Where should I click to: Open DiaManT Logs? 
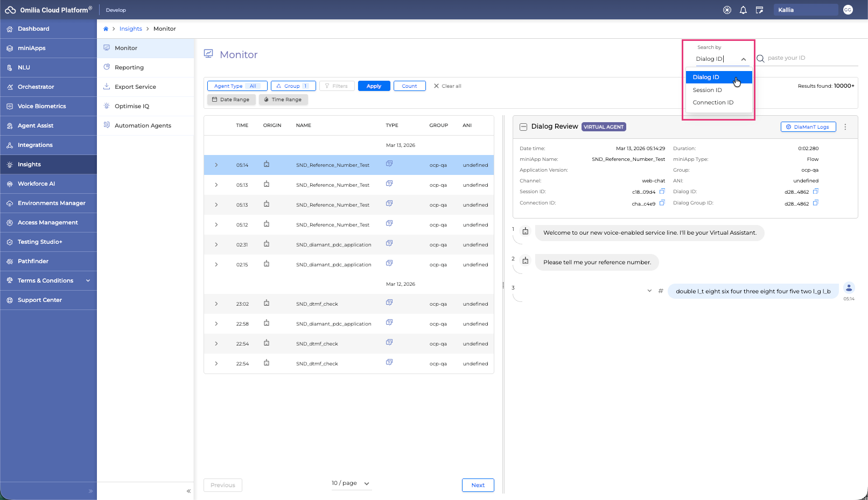click(808, 127)
